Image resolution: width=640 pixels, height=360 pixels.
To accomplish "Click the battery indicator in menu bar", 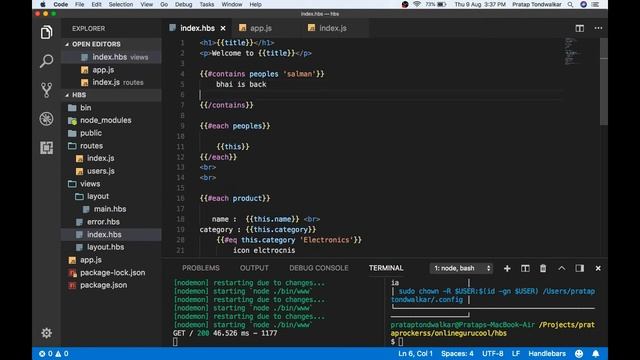I will coord(436,4).
